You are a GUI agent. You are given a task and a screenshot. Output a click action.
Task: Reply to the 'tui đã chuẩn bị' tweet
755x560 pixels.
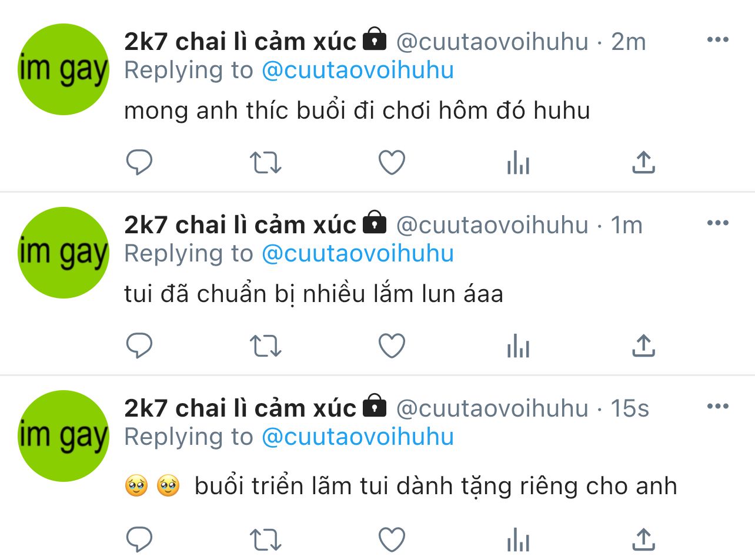click(139, 346)
